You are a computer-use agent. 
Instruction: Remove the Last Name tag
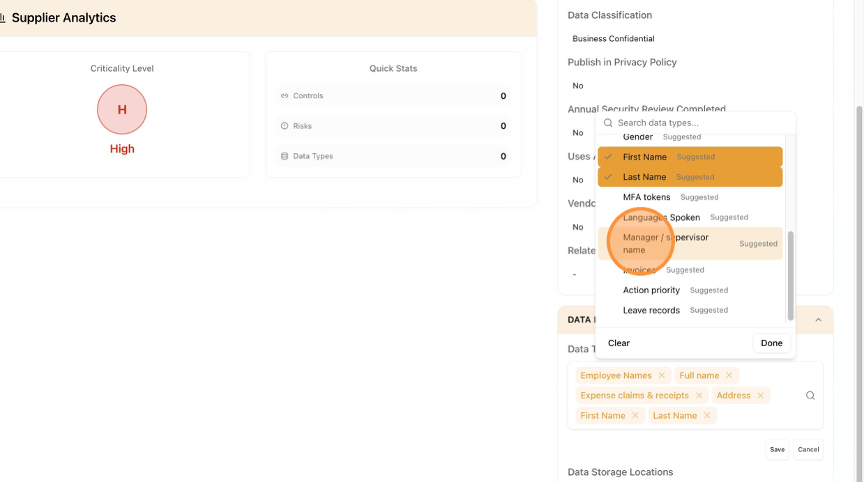[x=707, y=415]
